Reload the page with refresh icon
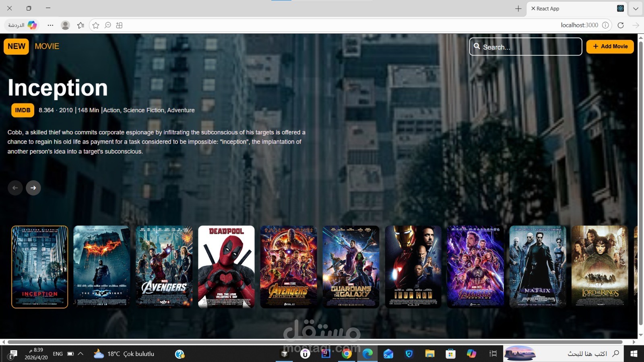Screen dimensions: 644x362 coord(621,25)
